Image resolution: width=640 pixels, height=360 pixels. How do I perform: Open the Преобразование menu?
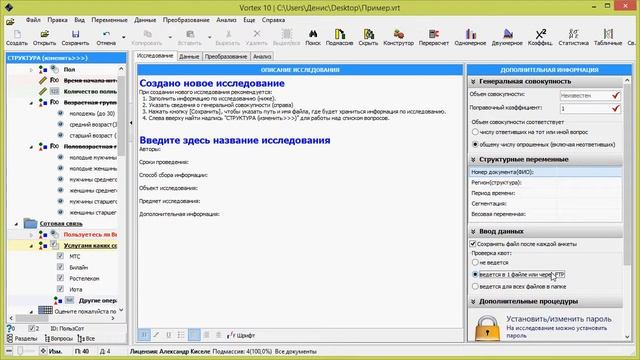point(186,20)
